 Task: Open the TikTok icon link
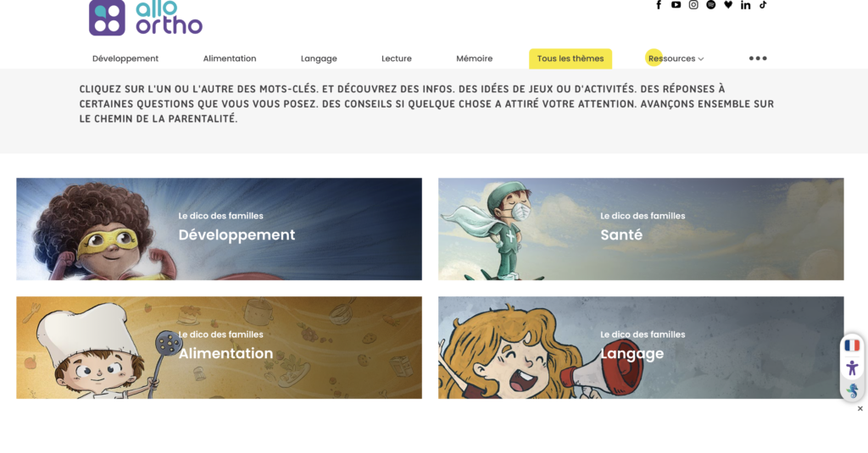(763, 5)
